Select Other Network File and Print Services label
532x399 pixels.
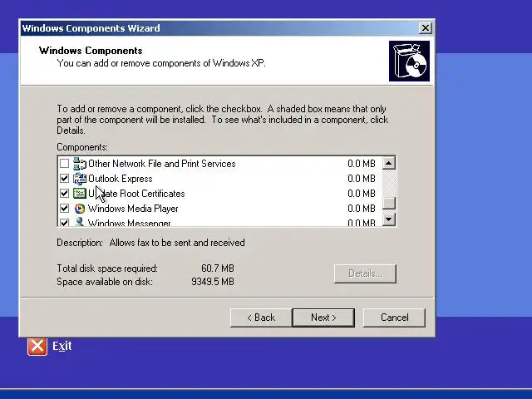click(x=162, y=164)
